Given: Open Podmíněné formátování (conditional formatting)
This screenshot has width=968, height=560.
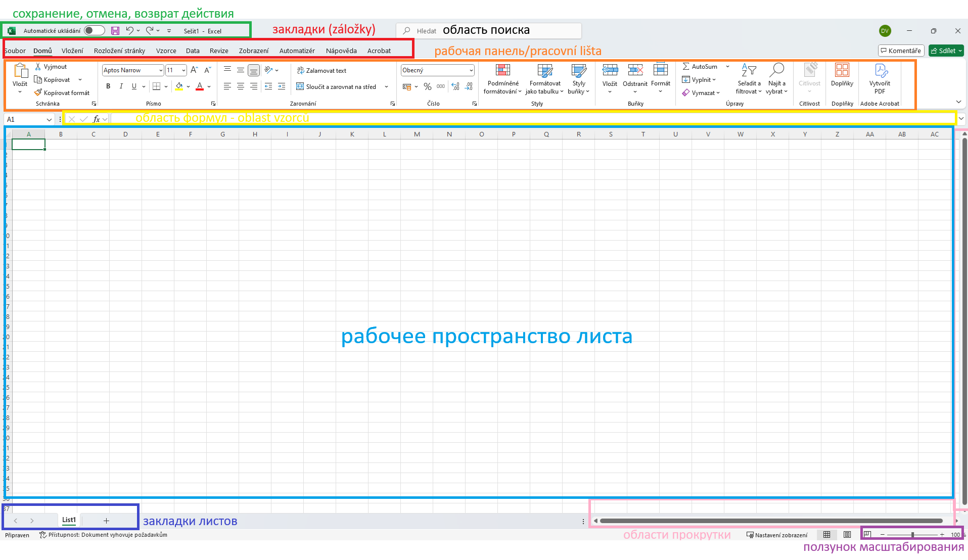Looking at the screenshot, I should point(502,79).
